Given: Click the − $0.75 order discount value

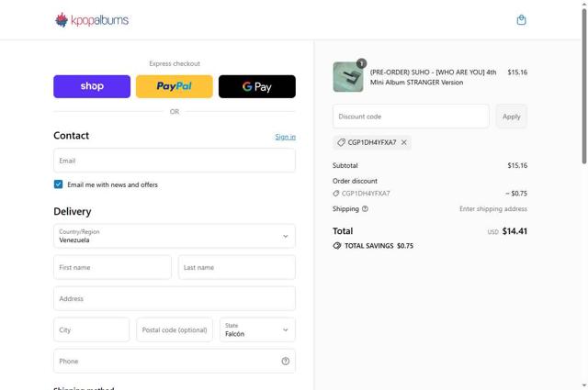Looking at the screenshot, I should click(x=516, y=194).
